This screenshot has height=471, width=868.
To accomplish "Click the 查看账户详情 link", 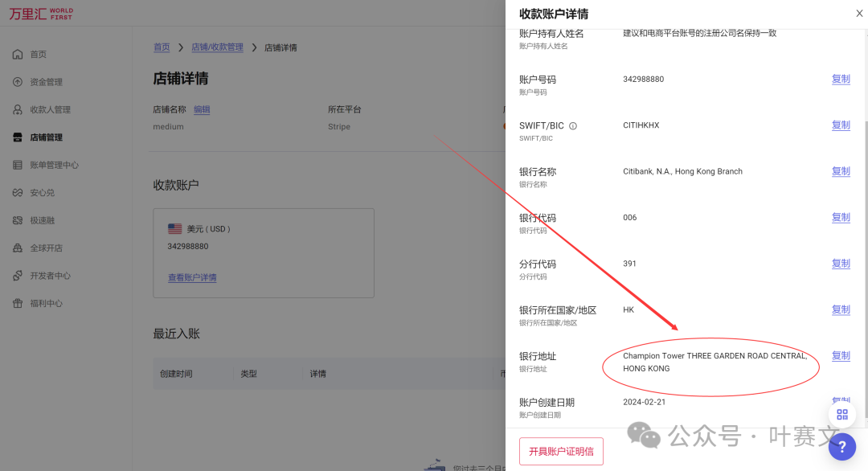I will pos(192,278).
